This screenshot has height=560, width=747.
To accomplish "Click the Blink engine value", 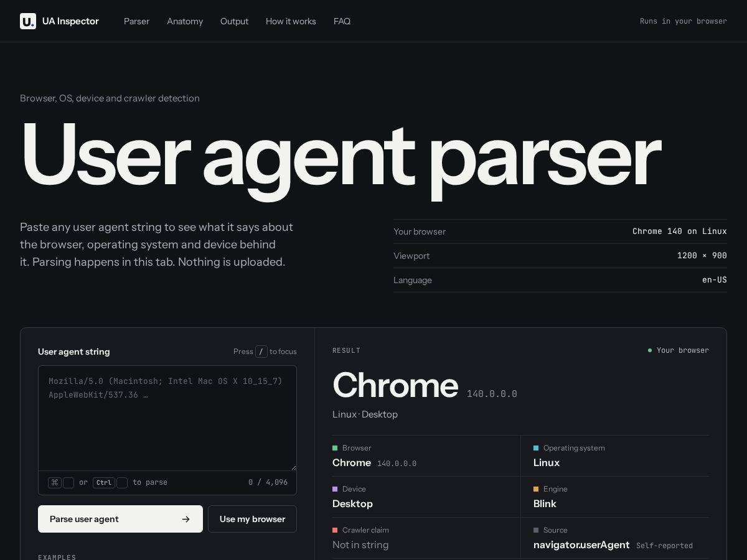I will point(545,504).
